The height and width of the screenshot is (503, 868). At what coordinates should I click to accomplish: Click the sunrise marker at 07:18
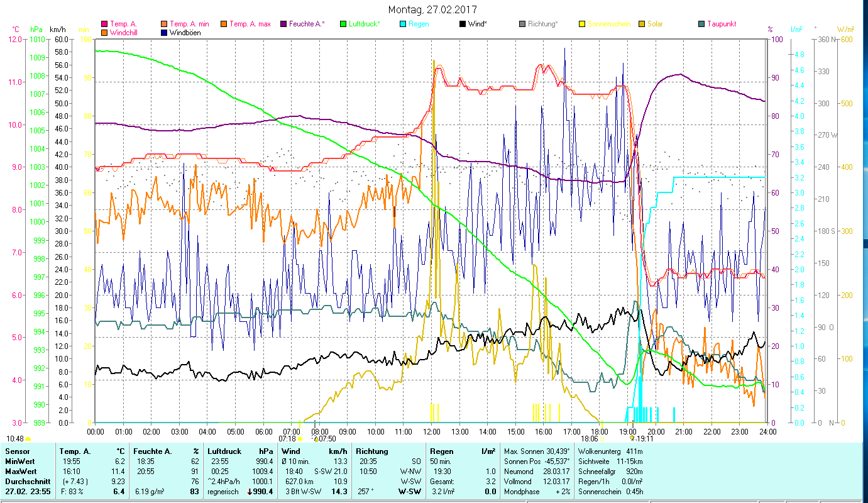tap(299, 439)
